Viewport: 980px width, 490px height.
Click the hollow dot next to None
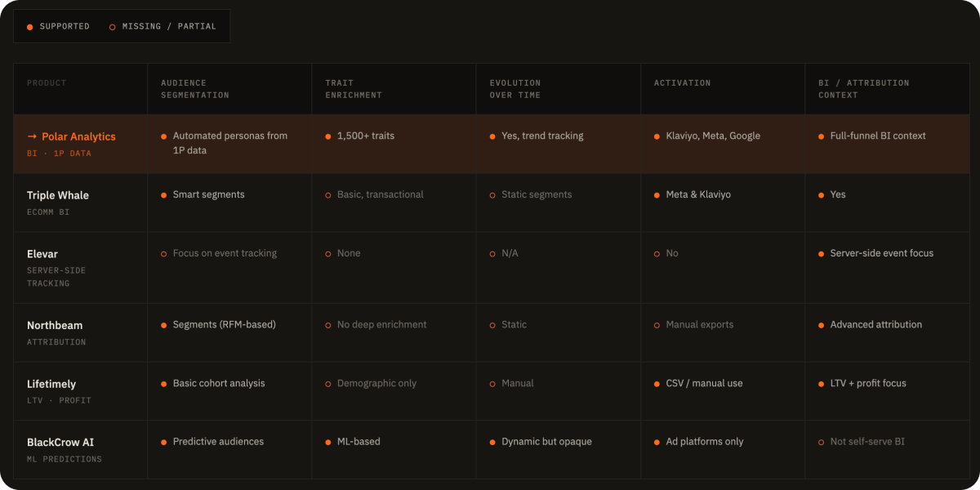tap(328, 254)
